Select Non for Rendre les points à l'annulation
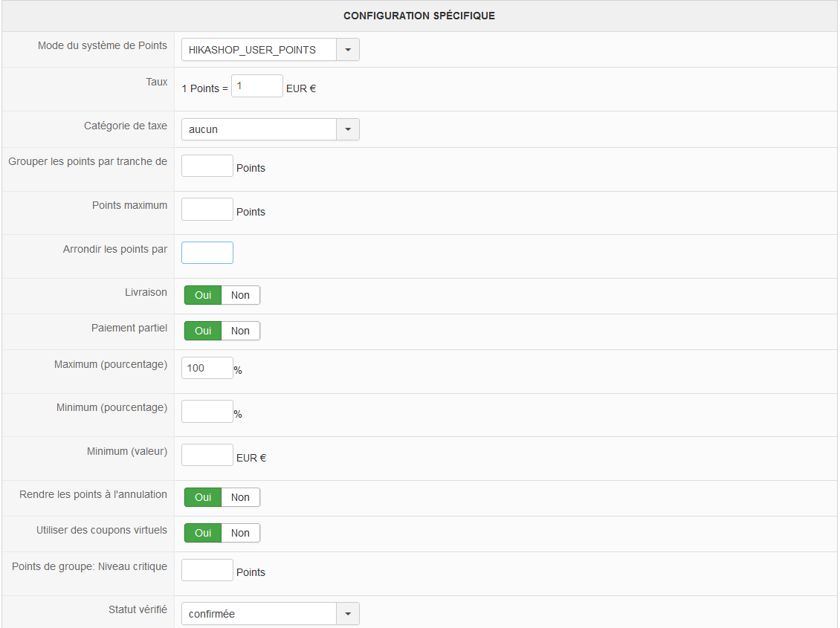Viewport: 840px width, 628px height. click(x=240, y=497)
